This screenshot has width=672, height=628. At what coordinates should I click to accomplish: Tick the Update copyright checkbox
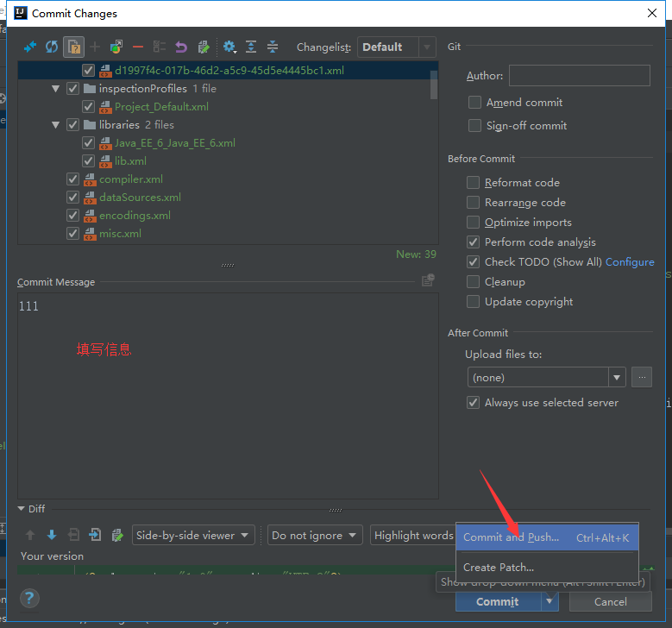473,302
